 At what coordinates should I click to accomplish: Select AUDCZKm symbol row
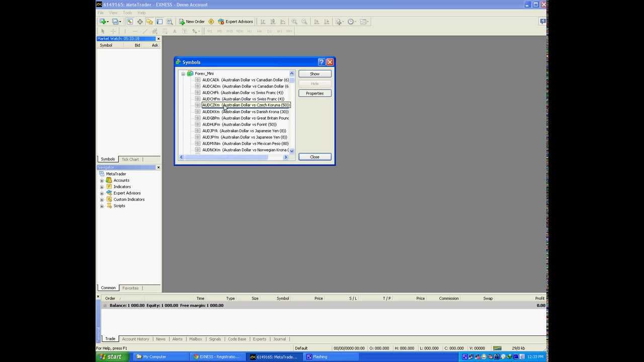click(246, 105)
